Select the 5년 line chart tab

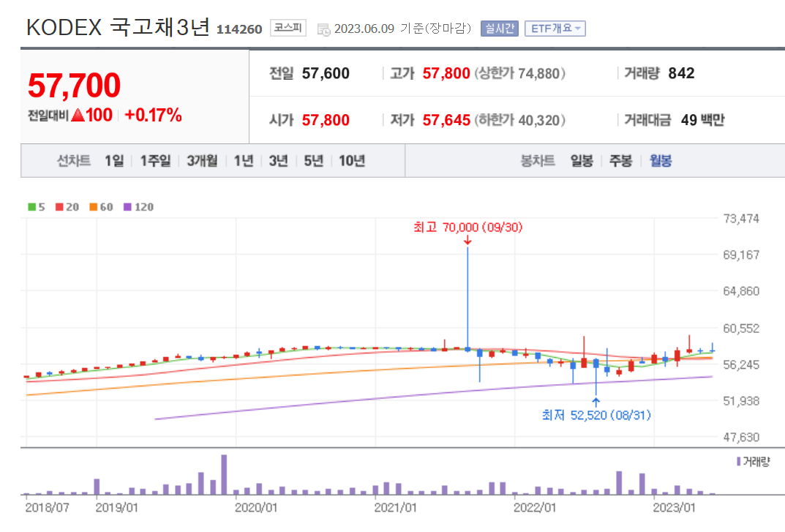tap(313, 161)
